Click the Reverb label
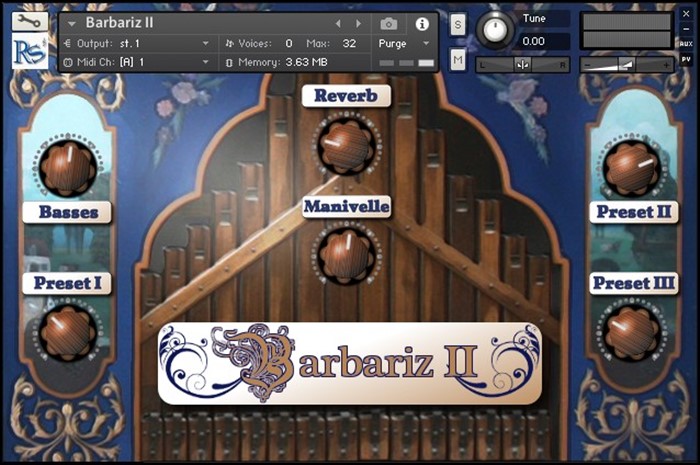700x465 pixels. click(x=346, y=95)
